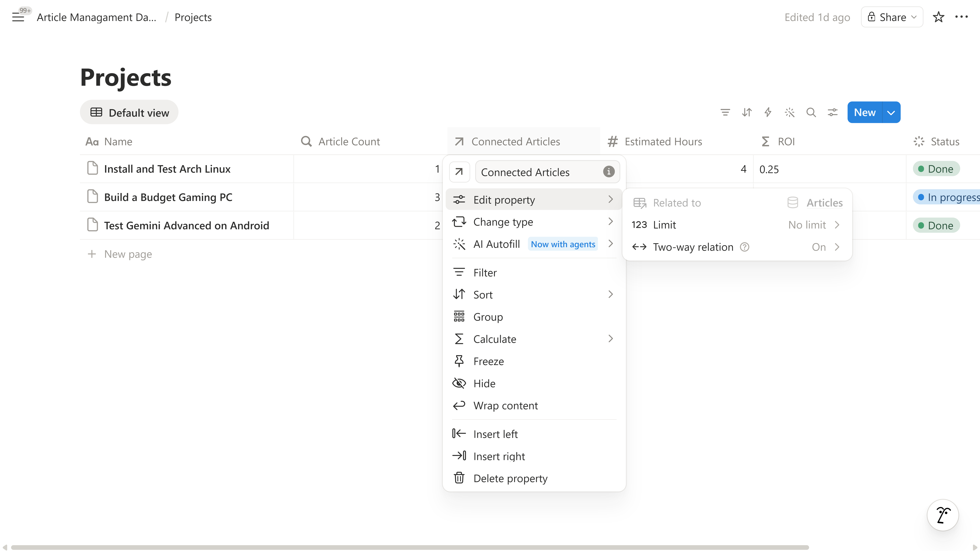
Task: Click the filter icon in database toolbar
Action: point(725,112)
